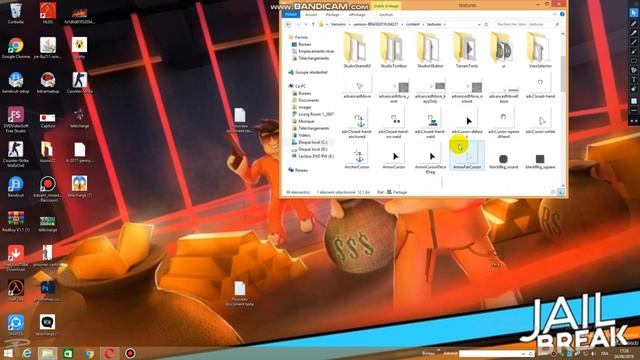Open the Bandicam recorder taskbar icon

(x=130, y=353)
